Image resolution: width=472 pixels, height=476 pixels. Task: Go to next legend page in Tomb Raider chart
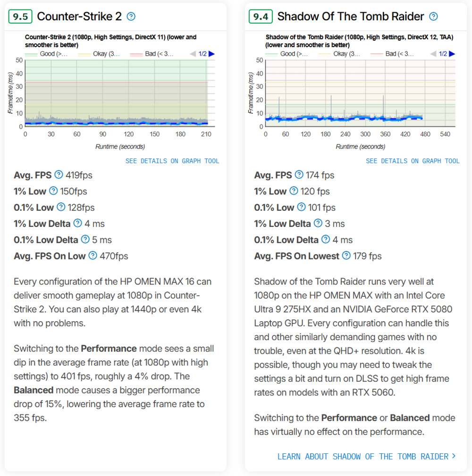click(452, 54)
